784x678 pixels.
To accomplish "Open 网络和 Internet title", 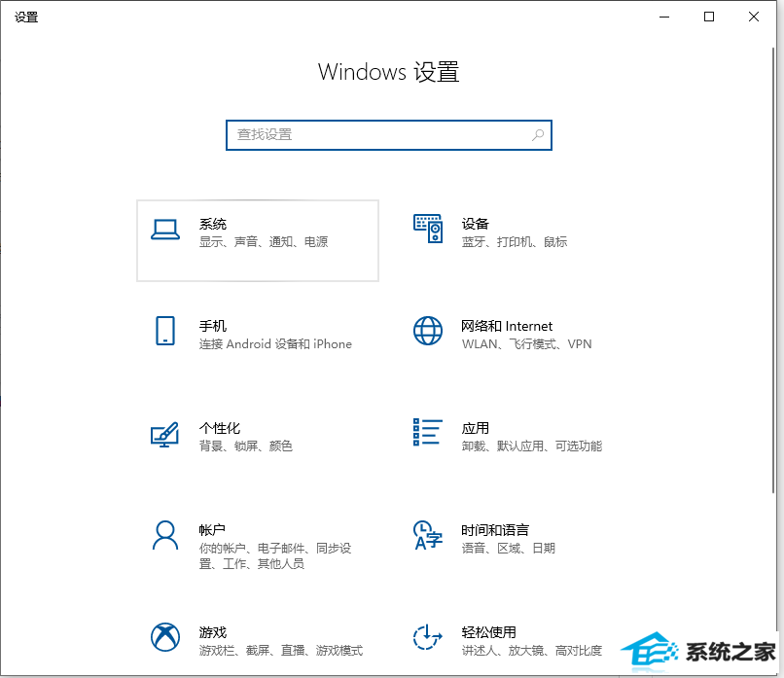I will point(507,326).
